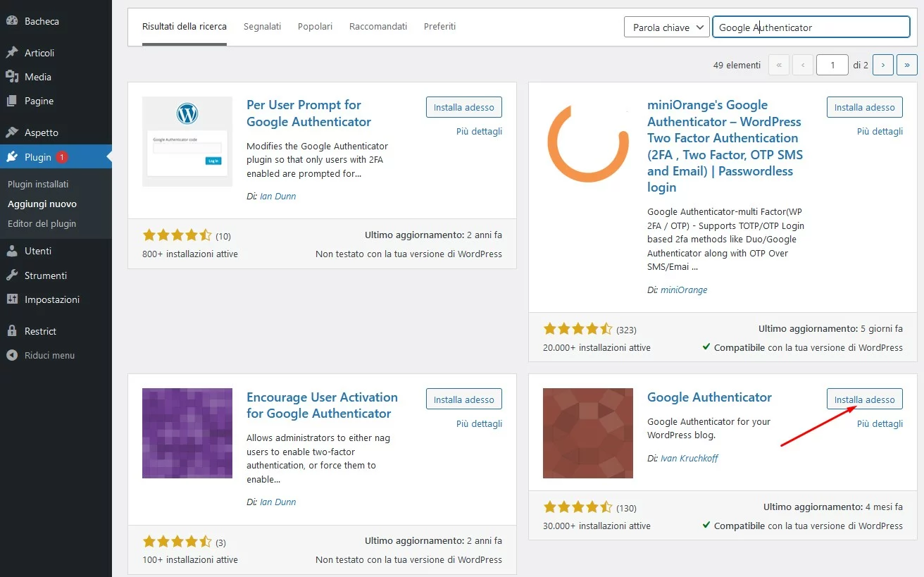This screenshot has width=924, height=577.
Task: Click the Articoli pin icon
Action: 12,53
